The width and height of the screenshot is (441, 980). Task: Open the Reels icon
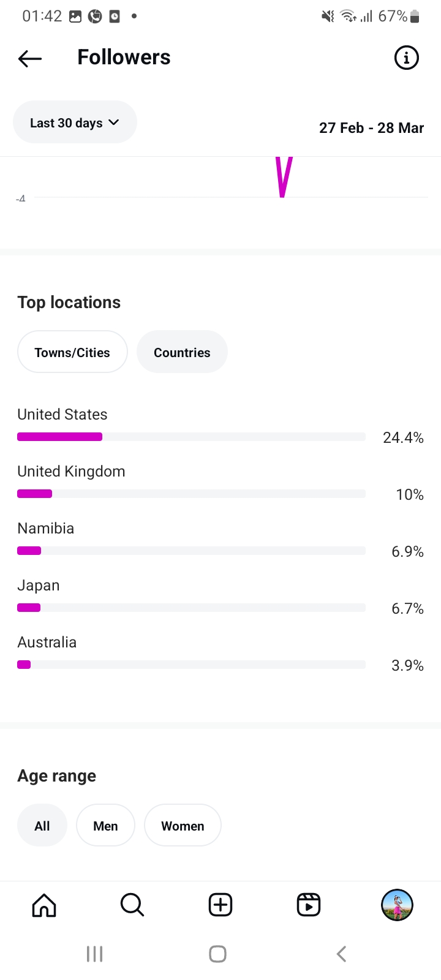[309, 905]
